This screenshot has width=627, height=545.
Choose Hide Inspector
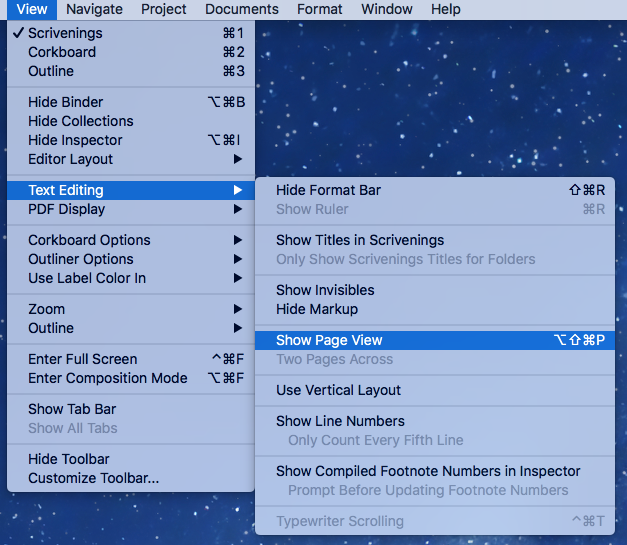coord(131,140)
